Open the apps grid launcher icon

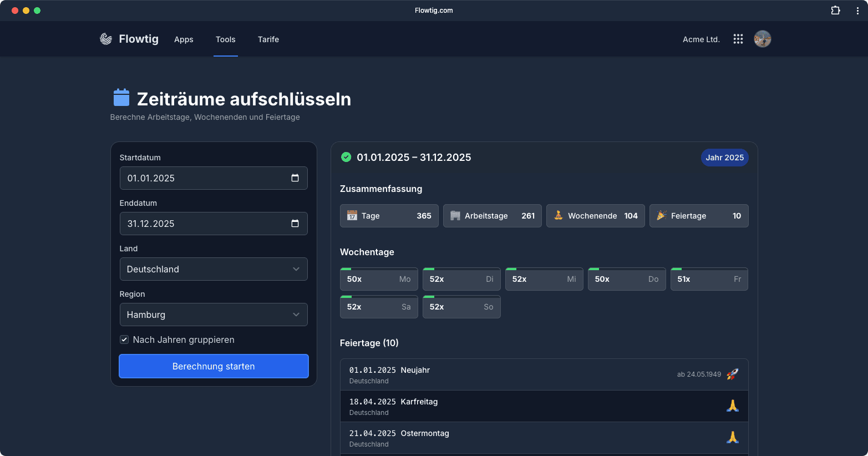738,39
